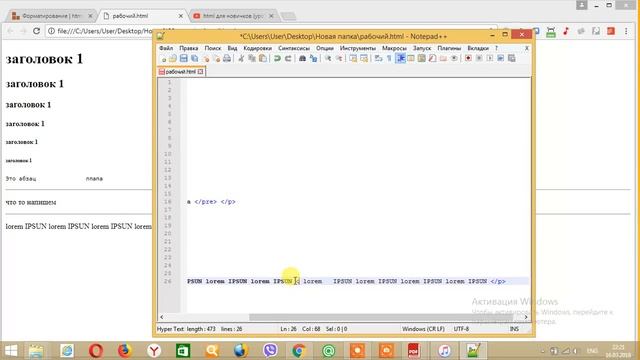Click the closing </p> tag on line 26
The height and width of the screenshot is (360, 640).
(498, 281)
